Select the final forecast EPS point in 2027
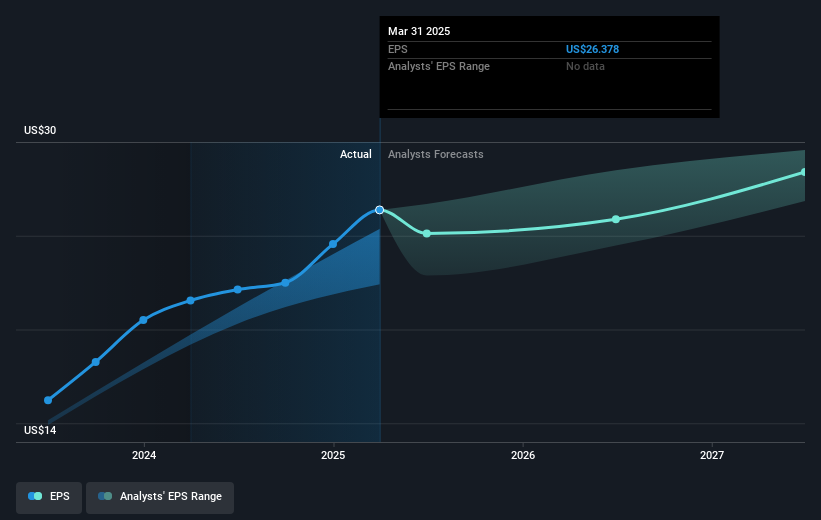Image resolution: width=821 pixels, height=520 pixels. (804, 172)
